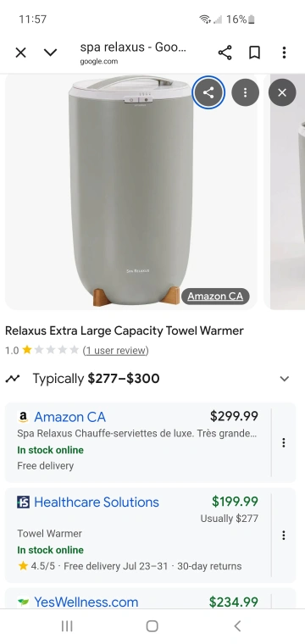Image resolution: width=305 pixels, height=644 pixels.
Task: Read the 1 user review link
Action: tap(115, 350)
